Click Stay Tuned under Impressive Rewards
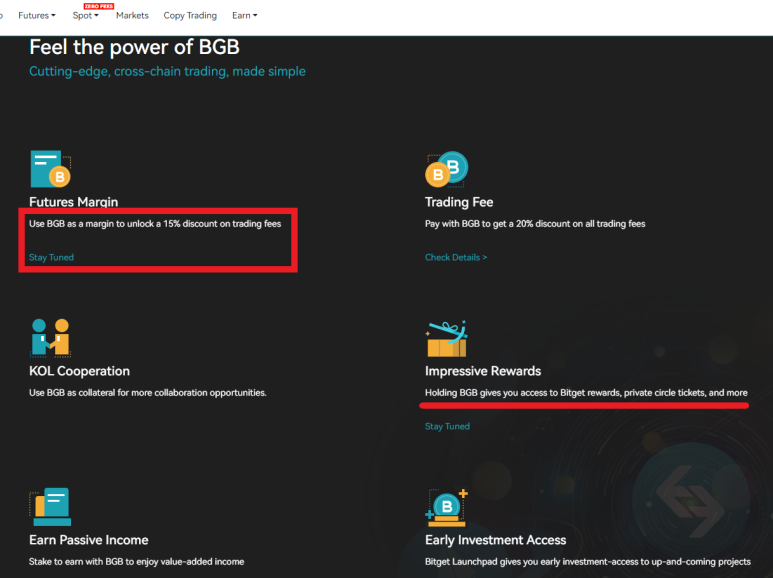The width and height of the screenshot is (773, 578). [x=447, y=426]
